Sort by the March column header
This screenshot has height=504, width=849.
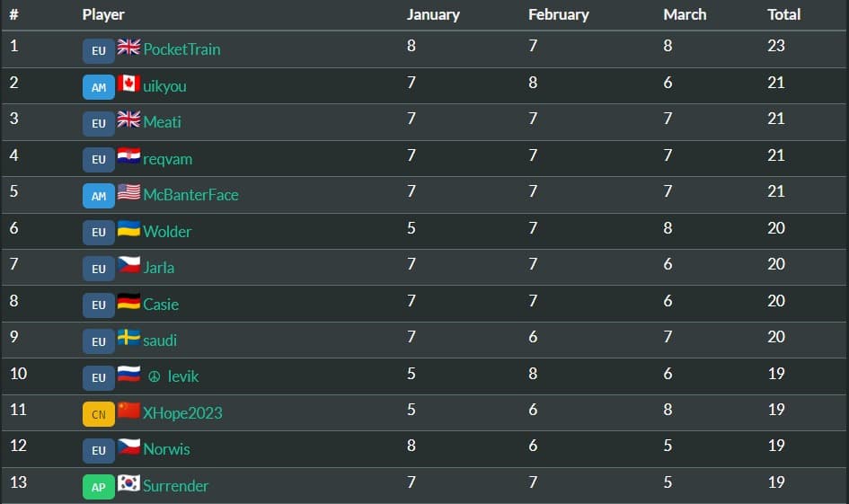[685, 14]
